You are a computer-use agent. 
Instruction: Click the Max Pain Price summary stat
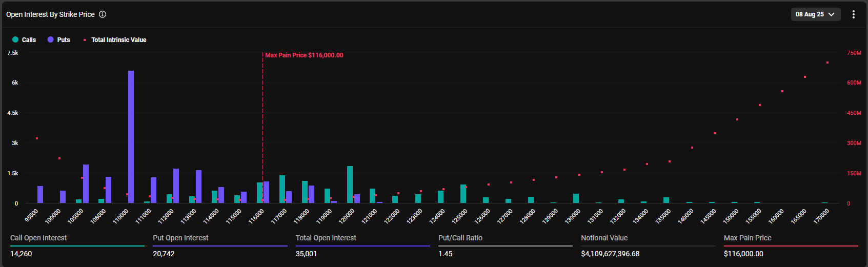tap(748, 238)
